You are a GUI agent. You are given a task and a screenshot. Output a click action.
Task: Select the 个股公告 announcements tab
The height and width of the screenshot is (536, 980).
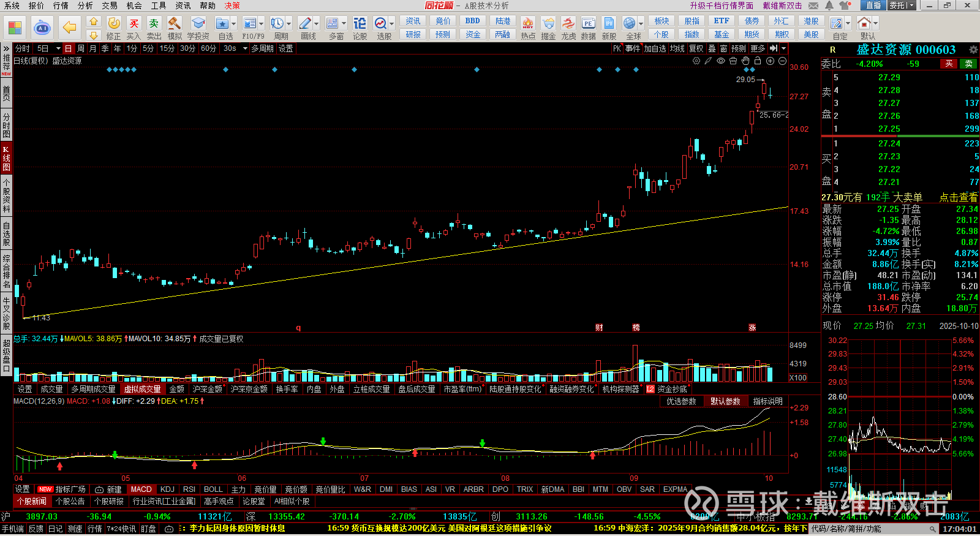tap(70, 501)
